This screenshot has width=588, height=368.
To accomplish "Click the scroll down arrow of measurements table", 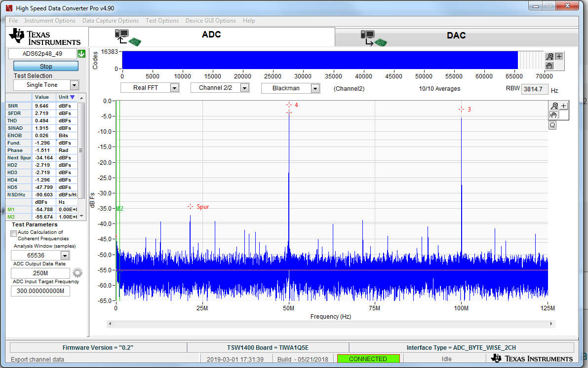I will click(82, 216).
